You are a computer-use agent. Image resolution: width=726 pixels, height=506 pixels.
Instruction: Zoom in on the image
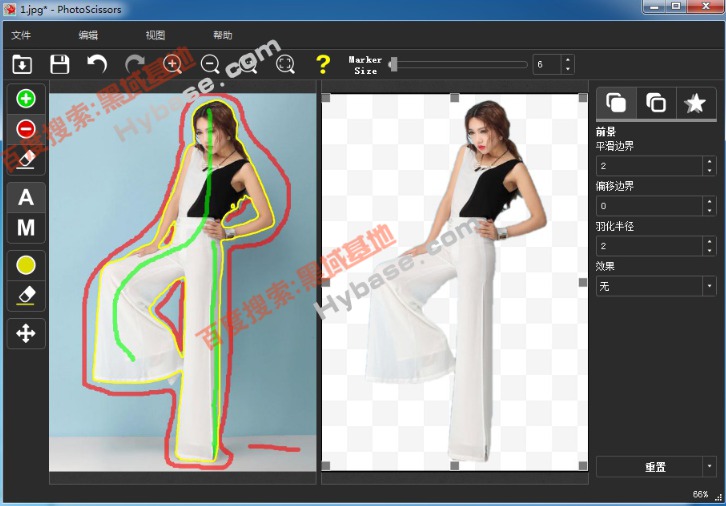pos(172,64)
